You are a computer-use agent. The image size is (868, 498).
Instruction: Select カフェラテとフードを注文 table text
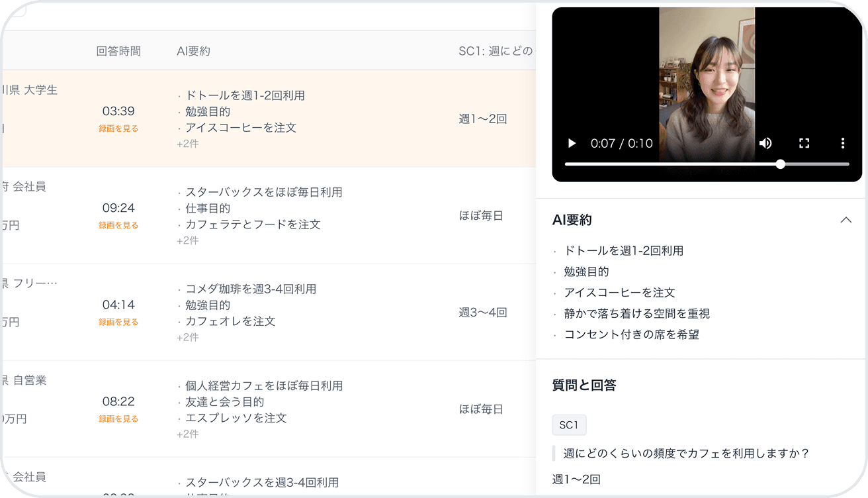pos(253,224)
